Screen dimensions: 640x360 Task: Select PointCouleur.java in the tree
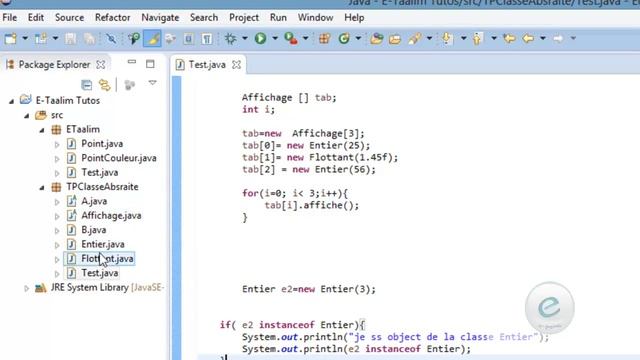[x=119, y=158]
